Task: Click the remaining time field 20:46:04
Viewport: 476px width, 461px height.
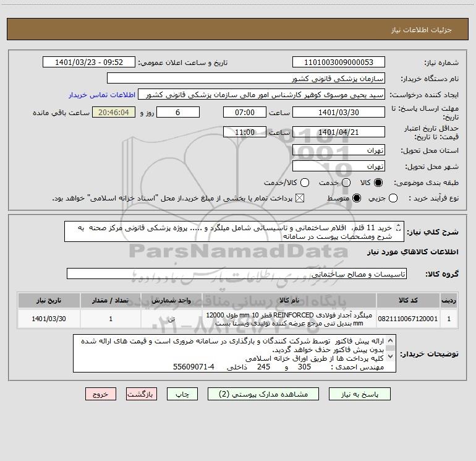Action: (x=114, y=113)
